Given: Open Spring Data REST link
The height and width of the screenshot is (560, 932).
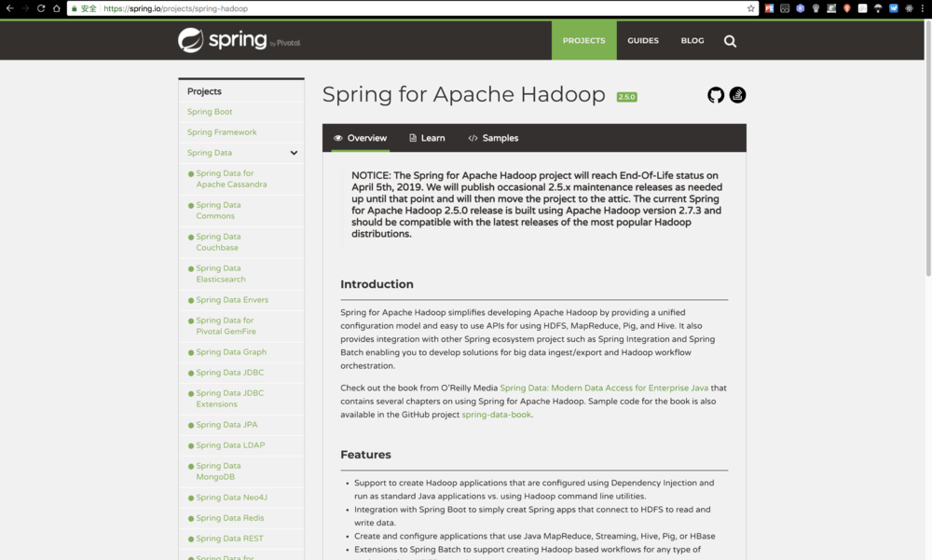Looking at the screenshot, I should coord(229,539).
